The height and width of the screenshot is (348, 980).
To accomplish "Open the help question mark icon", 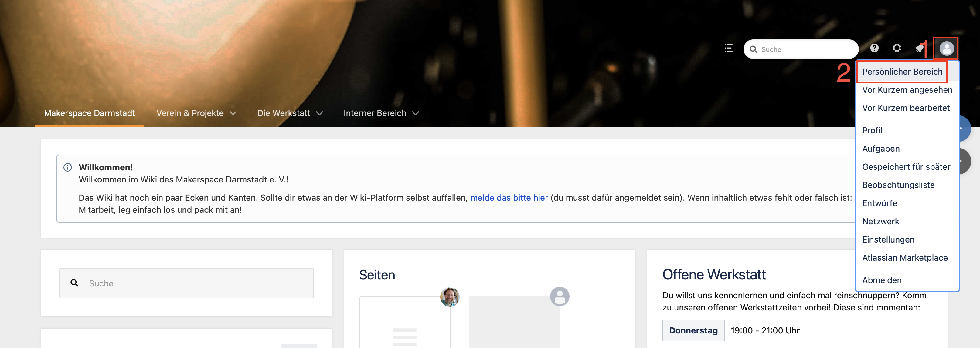I will click(874, 48).
